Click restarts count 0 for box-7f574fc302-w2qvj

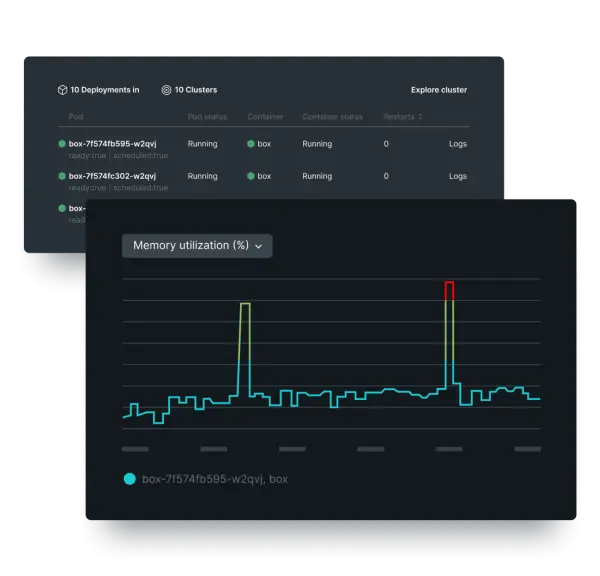pyautogui.click(x=386, y=176)
